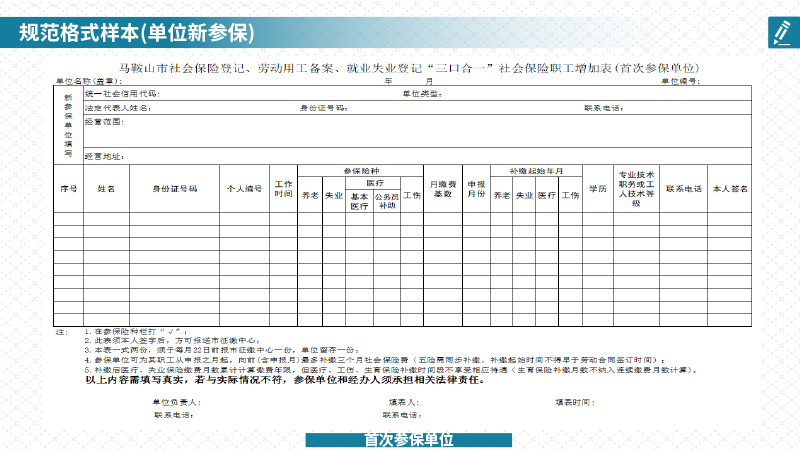Viewport: 800px width, 450px height.
Task: Select the 首次参保单位 banner at bottom
Action: [408, 440]
